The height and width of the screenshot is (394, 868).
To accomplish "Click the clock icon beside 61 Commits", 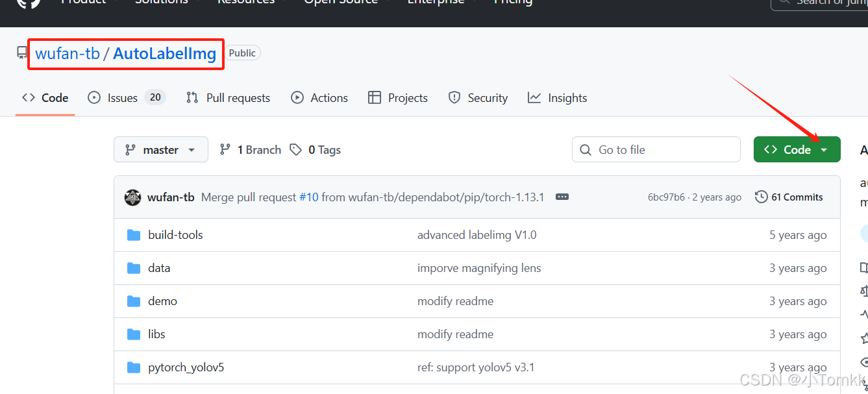I will [x=762, y=197].
